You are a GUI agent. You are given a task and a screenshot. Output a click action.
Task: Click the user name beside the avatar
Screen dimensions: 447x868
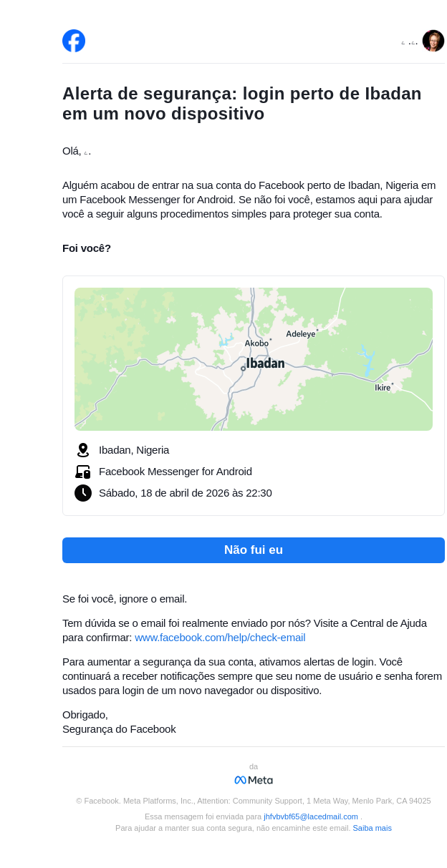(409, 44)
